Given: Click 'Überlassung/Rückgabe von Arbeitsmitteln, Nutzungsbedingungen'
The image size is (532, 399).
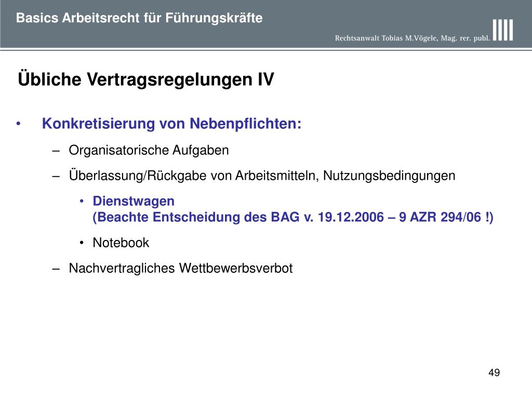Looking at the screenshot, I should 262,176.
